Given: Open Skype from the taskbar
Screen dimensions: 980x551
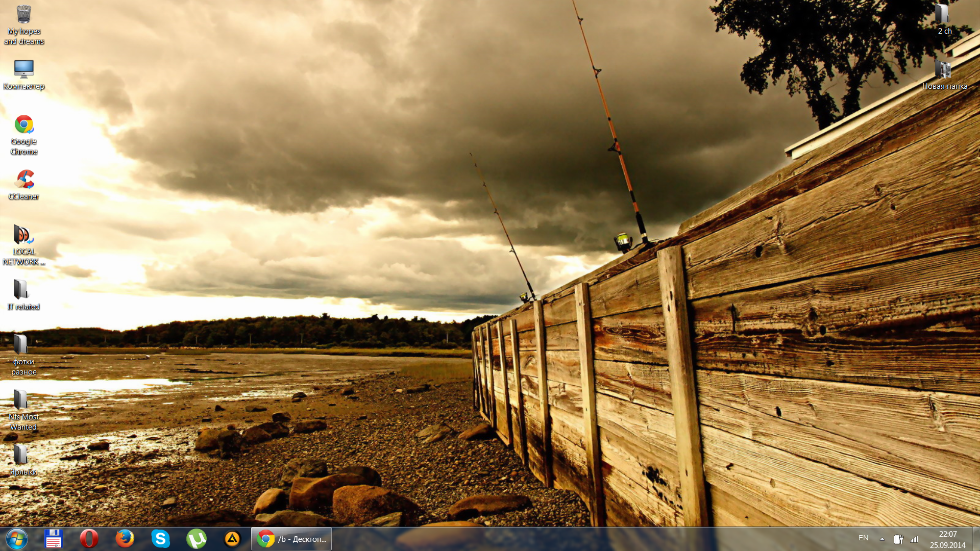Looking at the screenshot, I should tap(160, 539).
